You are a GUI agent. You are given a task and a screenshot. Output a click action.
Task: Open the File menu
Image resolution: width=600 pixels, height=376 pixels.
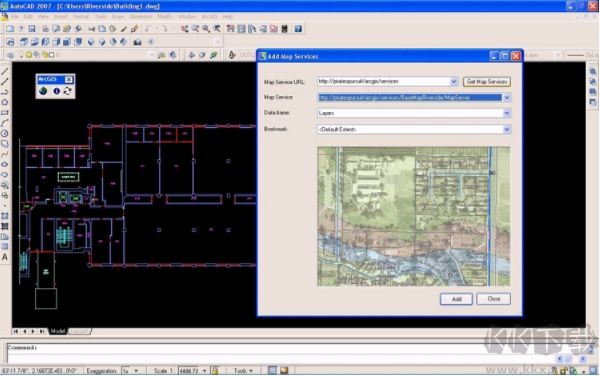(x=15, y=17)
